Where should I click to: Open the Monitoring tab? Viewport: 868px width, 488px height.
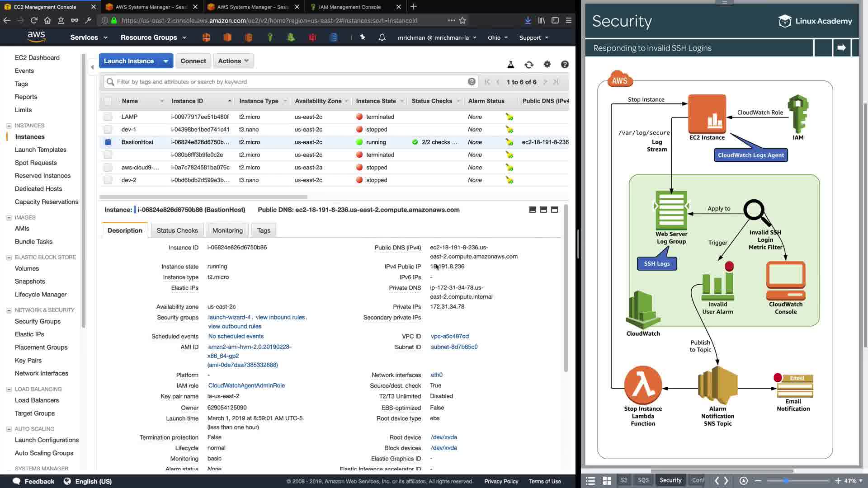click(227, 230)
